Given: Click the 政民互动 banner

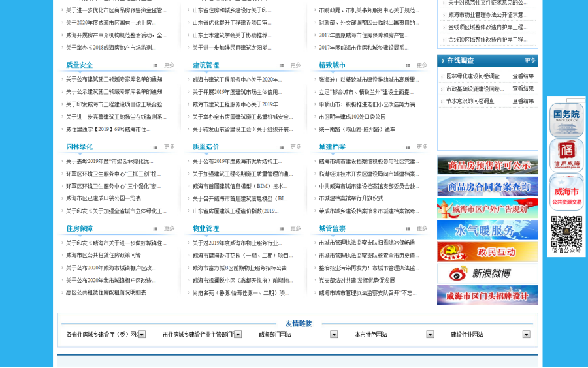Looking at the screenshot, I should pos(487,252).
